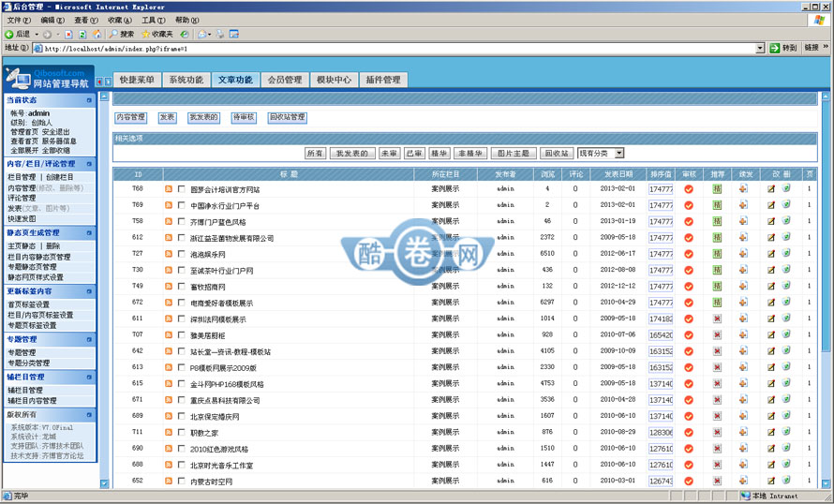Tick the checkbox for row 612
The width and height of the screenshot is (834, 504).
[x=182, y=238]
